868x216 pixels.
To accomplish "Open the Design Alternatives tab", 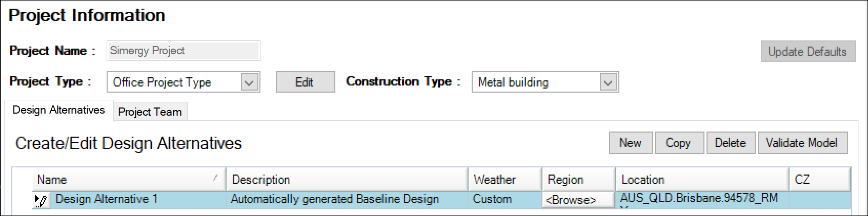I will 58,110.
